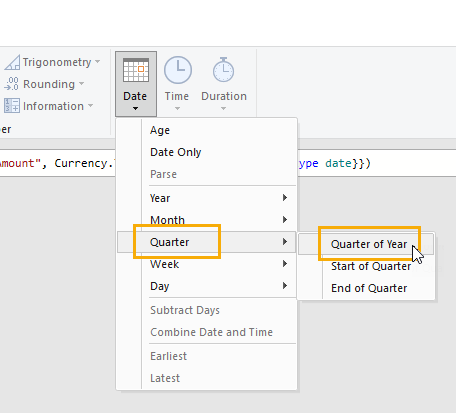Open the Day menu item
The height and width of the screenshot is (413, 456).
[206, 286]
